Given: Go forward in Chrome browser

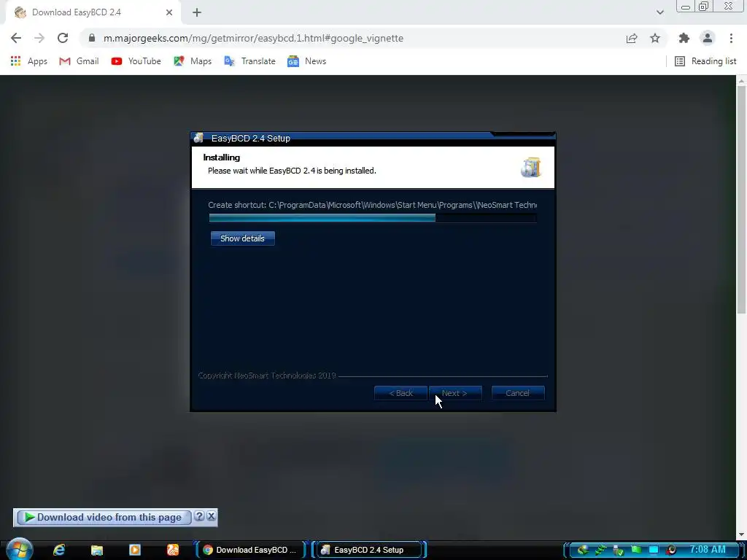Looking at the screenshot, I should 39,38.
